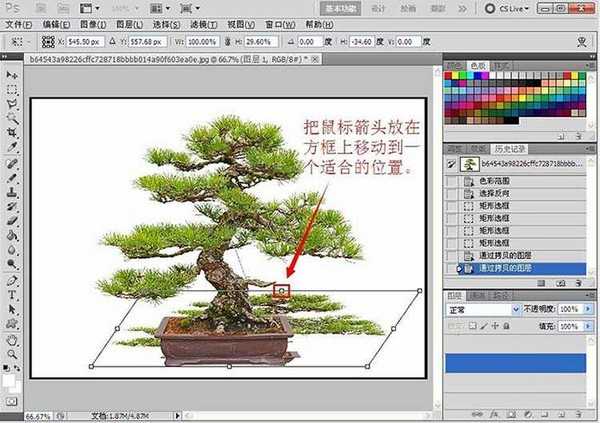The width and height of the screenshot is (600, 423).
Task: Select the Dodge tool
Action: [x=12, y=264]
